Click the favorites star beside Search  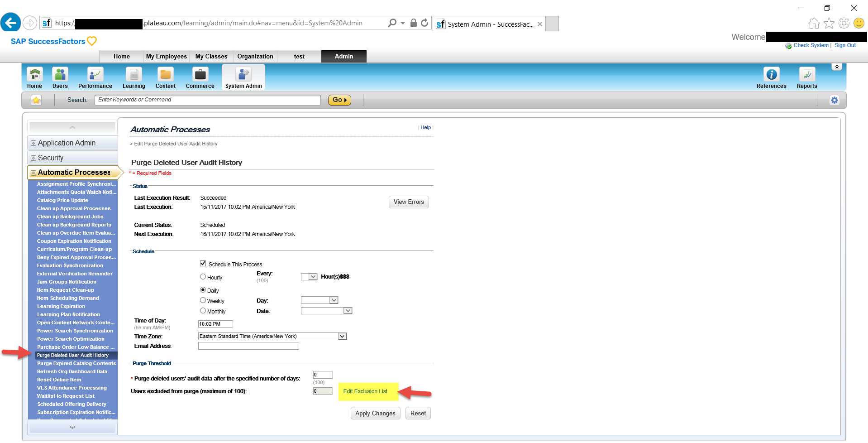click(x=36, y=100)
